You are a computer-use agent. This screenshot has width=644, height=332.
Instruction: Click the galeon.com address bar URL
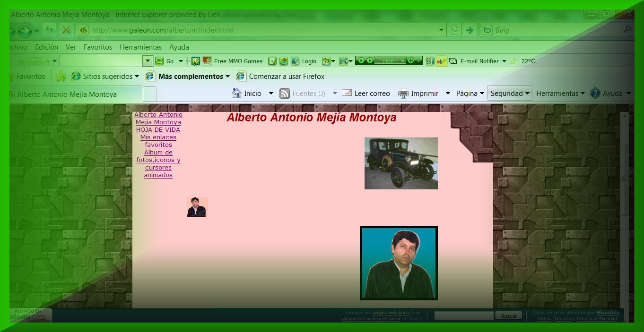162,30
